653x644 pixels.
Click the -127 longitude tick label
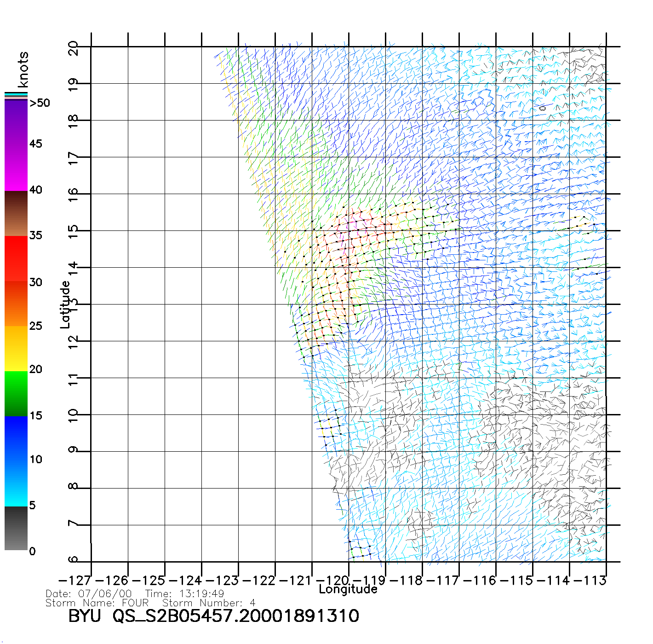pos(75,581)
